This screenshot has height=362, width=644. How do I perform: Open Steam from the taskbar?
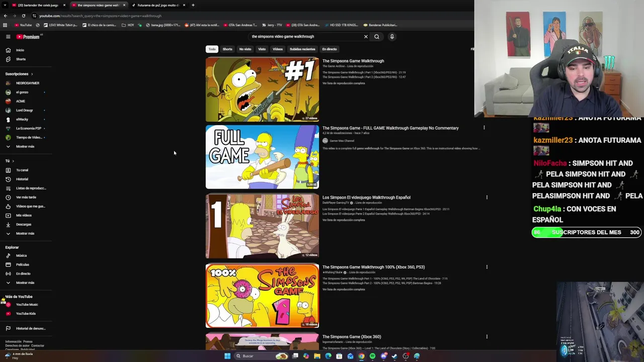click(x=394, y=356)
